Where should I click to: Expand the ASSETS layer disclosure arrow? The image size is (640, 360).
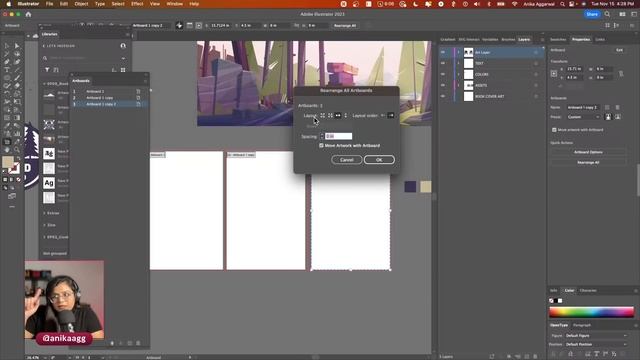[458, 85]
